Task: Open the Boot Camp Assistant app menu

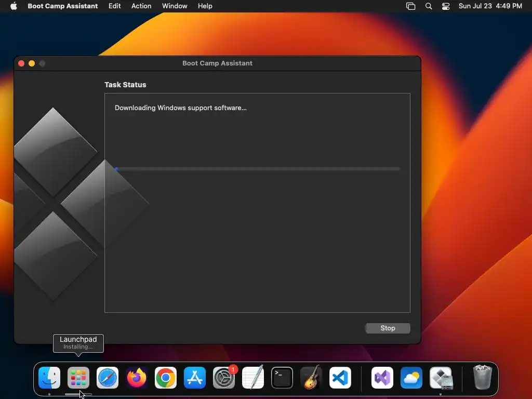Action: (62, 6)
